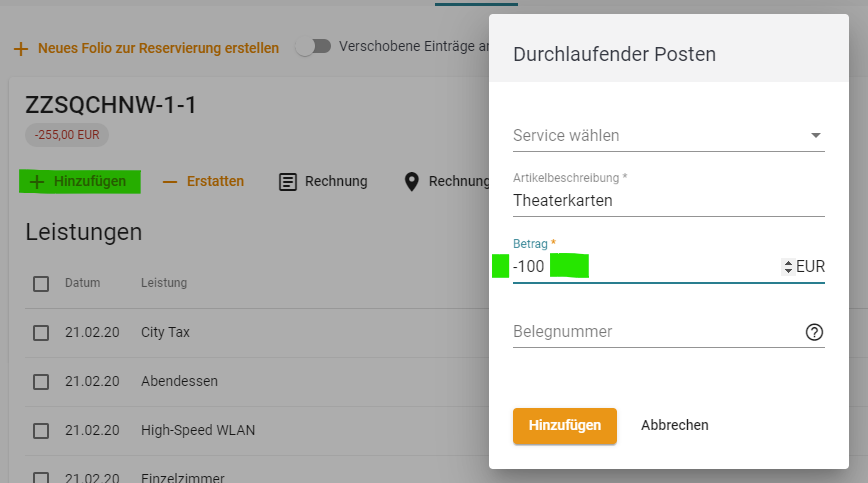Click the minus icon beside Erstatten
The height and width of the screenshot is (483, 868).
click(x=169, y=182)
